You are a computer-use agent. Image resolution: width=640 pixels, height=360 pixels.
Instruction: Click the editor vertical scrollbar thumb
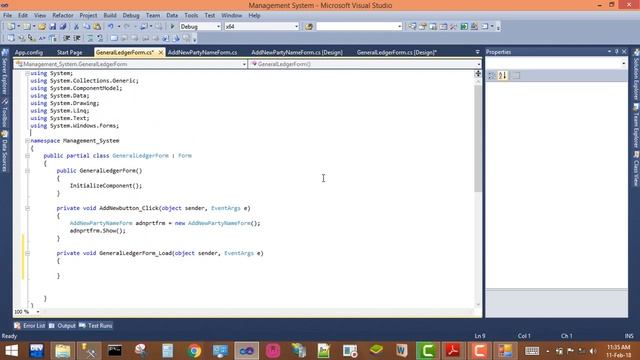pyautogui.click(x=478, y=139)
